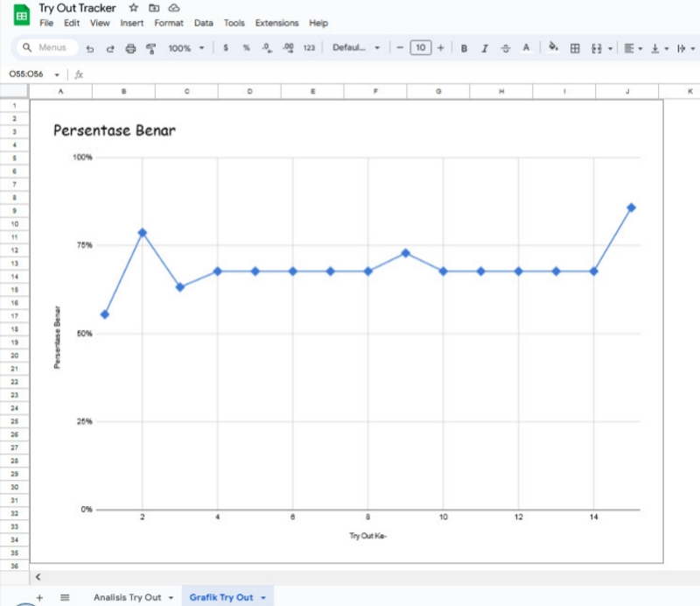Click the peak data point at x=2

tap(143, 232)
